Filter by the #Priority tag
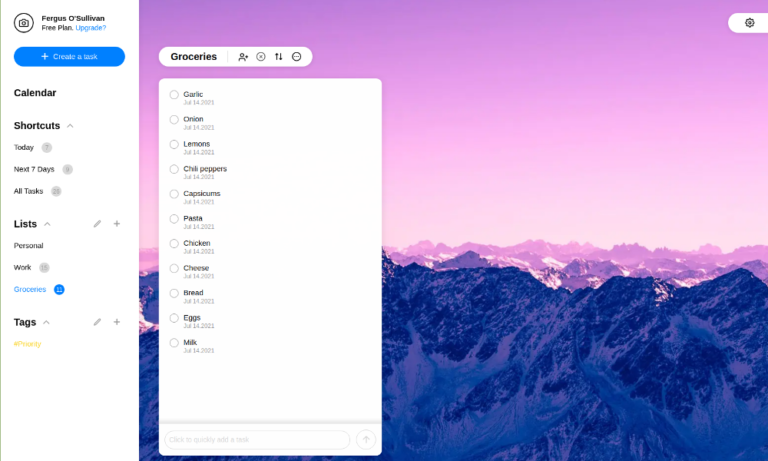This screenshot has height=461, width=768. click(x=27, y=344)
